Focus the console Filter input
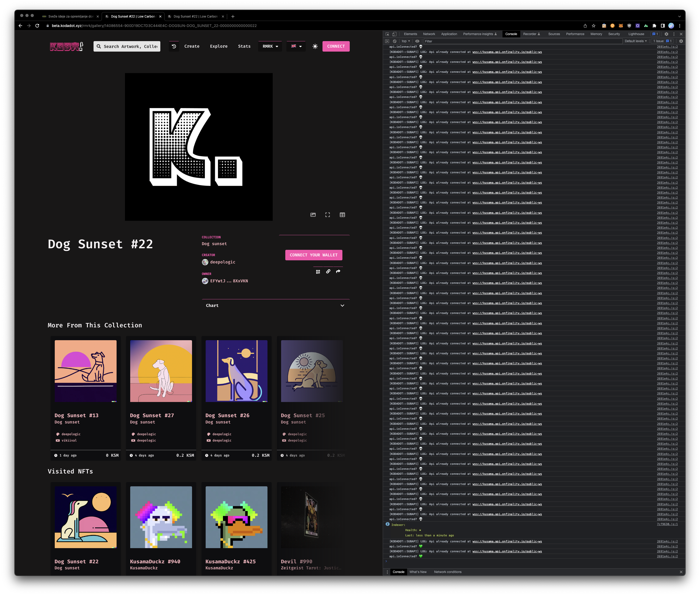 point(523,41)
